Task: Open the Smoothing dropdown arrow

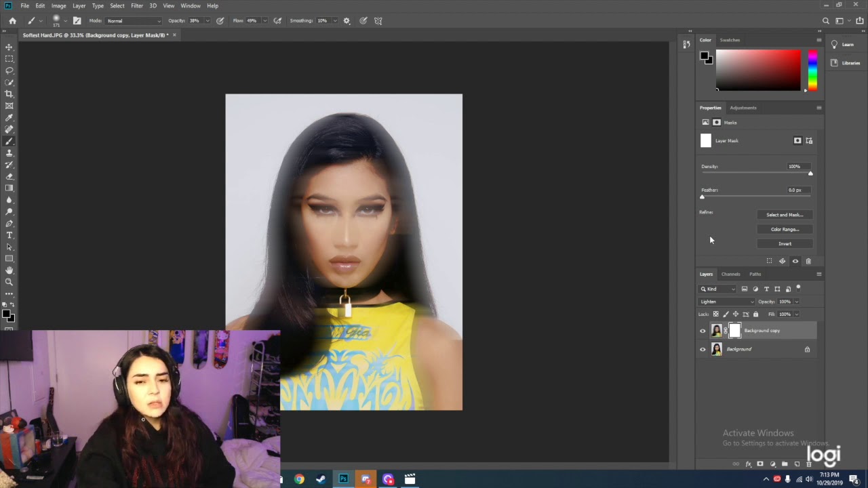Action: click(334, 21)
